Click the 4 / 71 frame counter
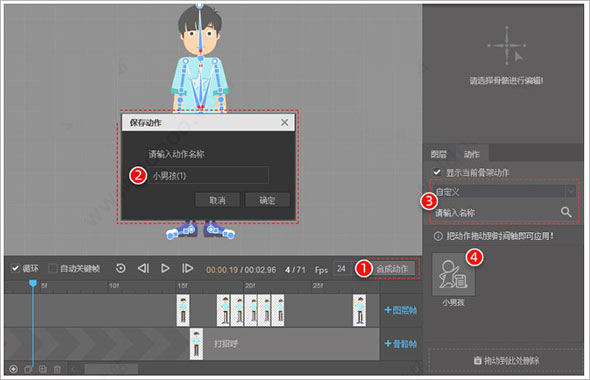The height and width of the screenshot is (380, 590). pyautogui.click(x=295, y=270)
